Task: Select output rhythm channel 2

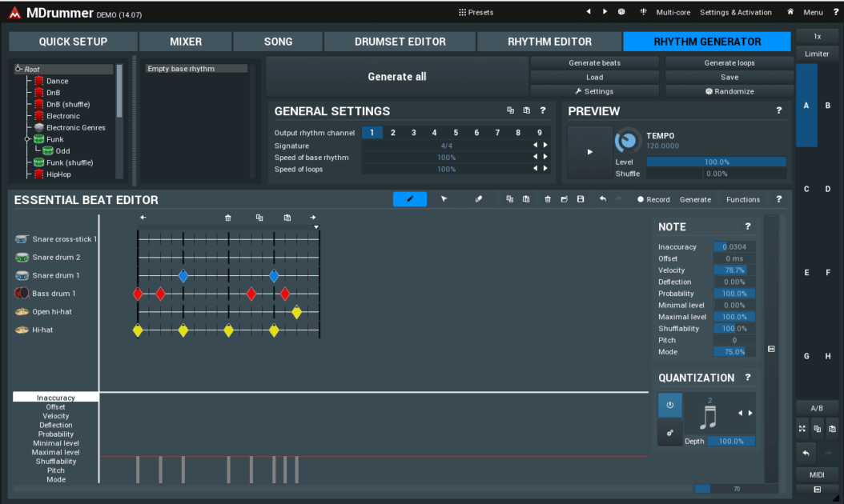Action: coord(393,133)
